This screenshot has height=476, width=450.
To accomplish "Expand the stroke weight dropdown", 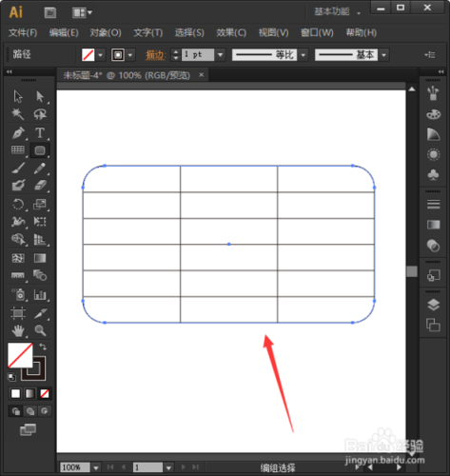I will coord(221,55).
